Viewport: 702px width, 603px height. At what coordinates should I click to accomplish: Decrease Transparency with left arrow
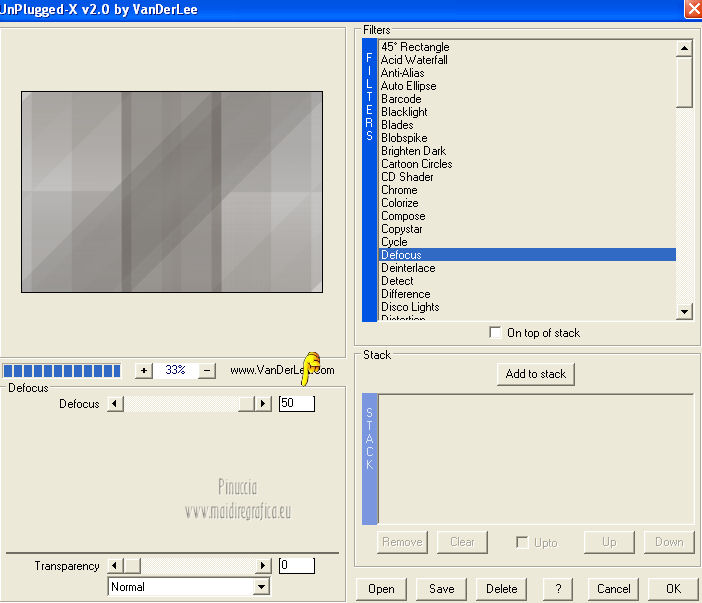point(115,566)
